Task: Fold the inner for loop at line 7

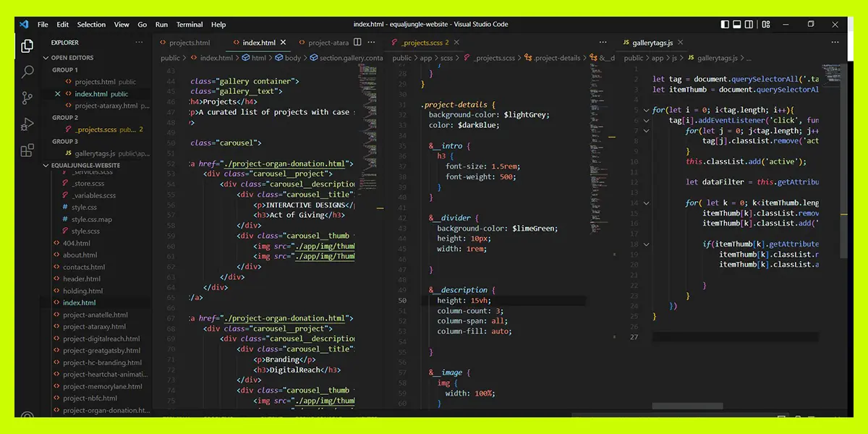Action: (647, 131)
